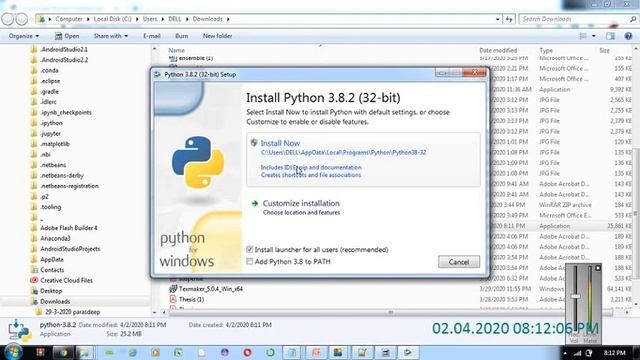Uncheck Install launcher for all users
The width and height of the screenshot is (640, 360).
(250, 249)
